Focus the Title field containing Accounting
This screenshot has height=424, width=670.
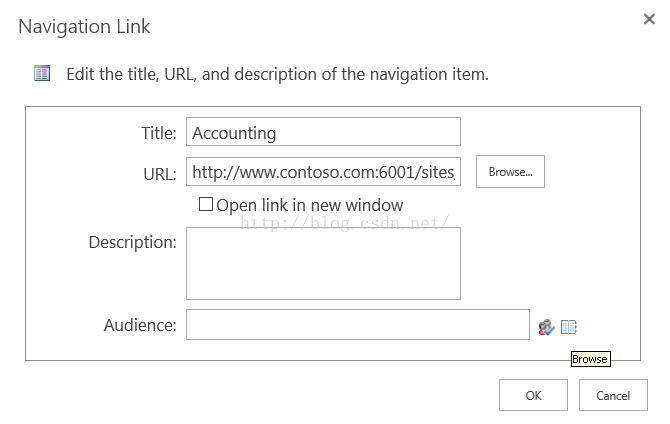pos(323,132)
